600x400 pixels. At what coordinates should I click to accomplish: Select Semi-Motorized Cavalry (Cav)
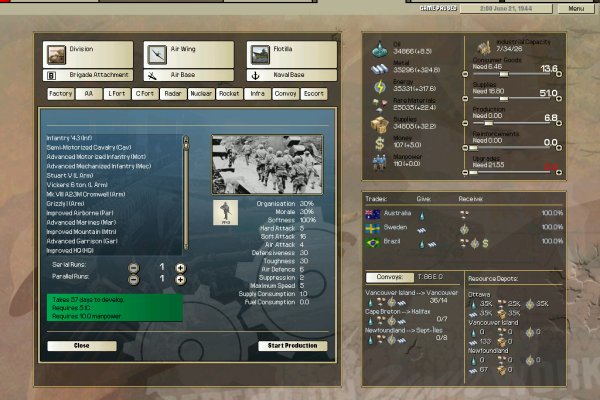click(89, 147)
